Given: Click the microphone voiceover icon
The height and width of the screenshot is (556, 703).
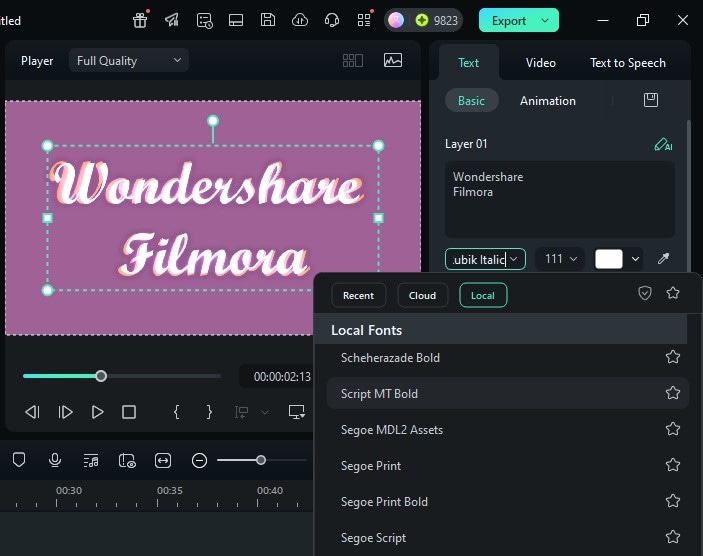Looking at the screenshot, I should tap(55, 460).
